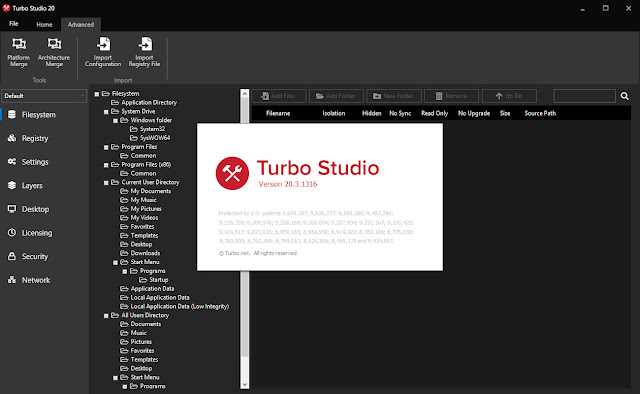Click the Turbo Studio red logo in splash
The image size is (640, 394).
232,174
